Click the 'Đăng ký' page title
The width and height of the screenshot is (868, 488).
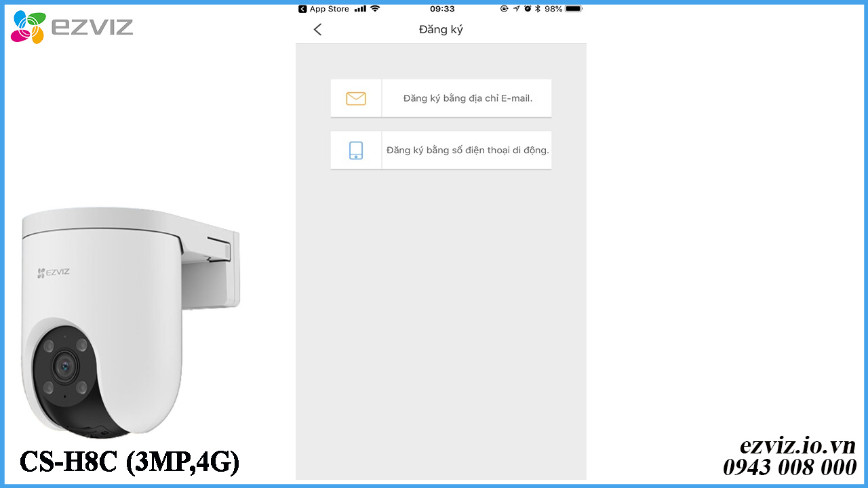click(441, 30)
